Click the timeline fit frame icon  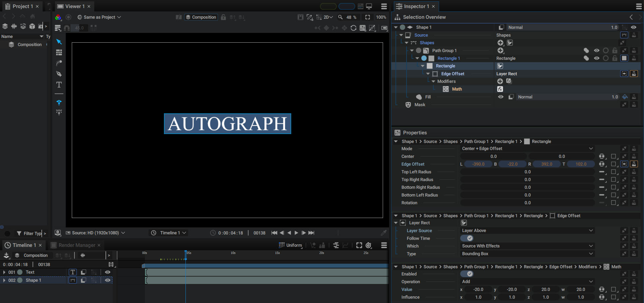[359, 245]
